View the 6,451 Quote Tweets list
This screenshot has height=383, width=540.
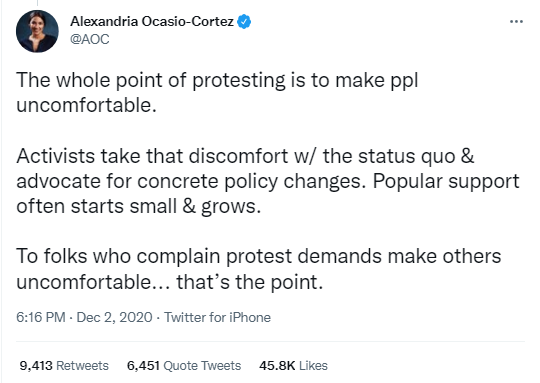(184, 365)
